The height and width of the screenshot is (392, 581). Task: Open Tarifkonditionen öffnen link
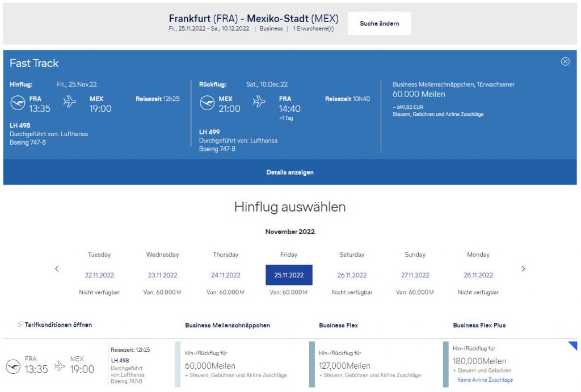(x=58, y=325)
